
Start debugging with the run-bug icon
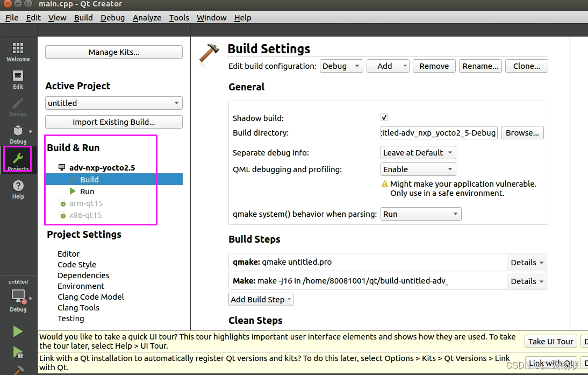point(18,352)
